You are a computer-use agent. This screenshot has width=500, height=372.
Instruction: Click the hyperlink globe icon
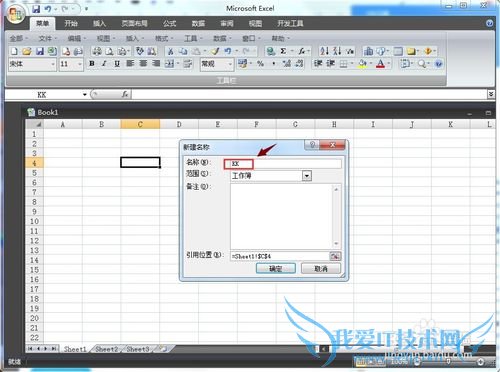(x=270, y=51)
